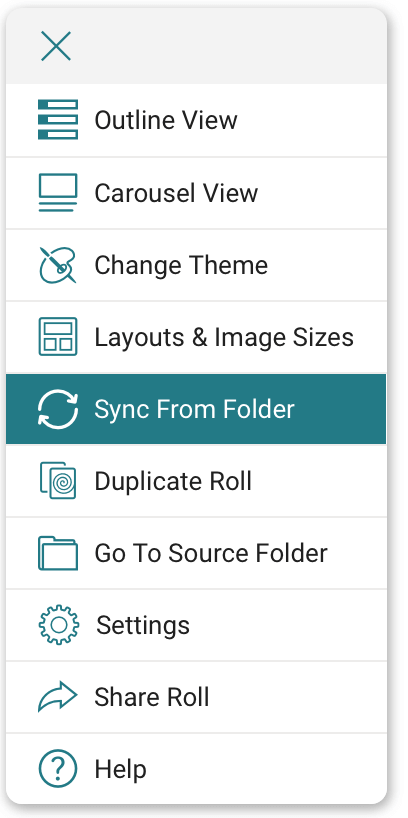The image size is (408, 818).
Task: Choose Duplicate Roll from the menu
Action: pyautogui.click(x=196, y=481)
